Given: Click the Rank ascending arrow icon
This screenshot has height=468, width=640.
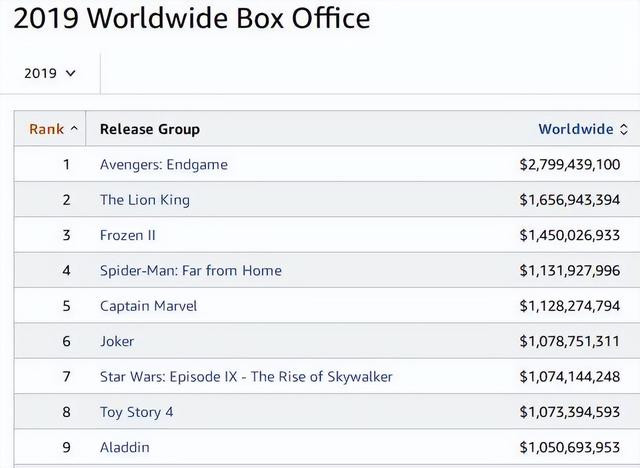Looking at the screenshot, I should tap(74, 128).
